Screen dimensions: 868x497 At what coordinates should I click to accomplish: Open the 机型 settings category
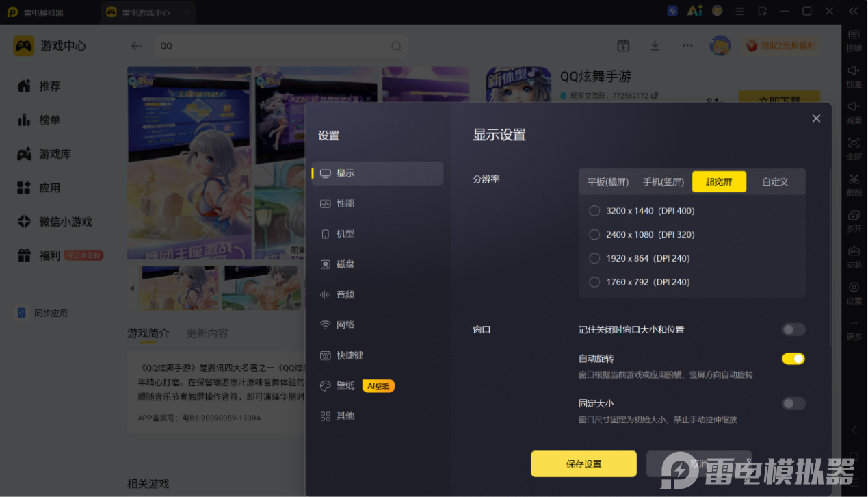(x=378, y=233)
